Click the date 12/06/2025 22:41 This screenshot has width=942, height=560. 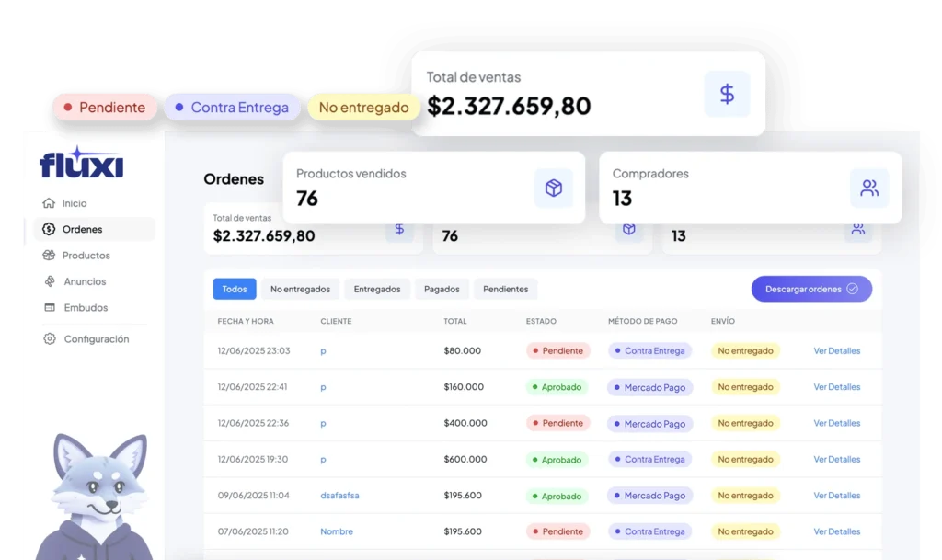point(252,386)
